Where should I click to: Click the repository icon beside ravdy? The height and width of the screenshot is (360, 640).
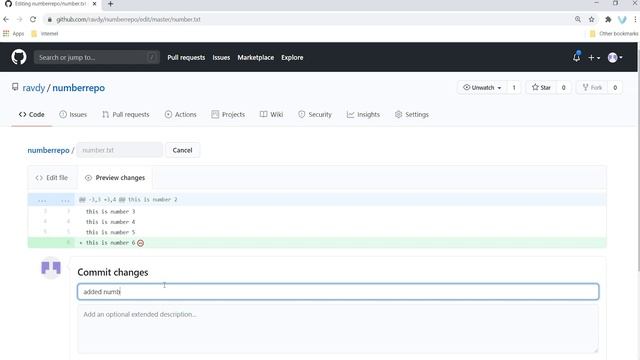[15, 87]
